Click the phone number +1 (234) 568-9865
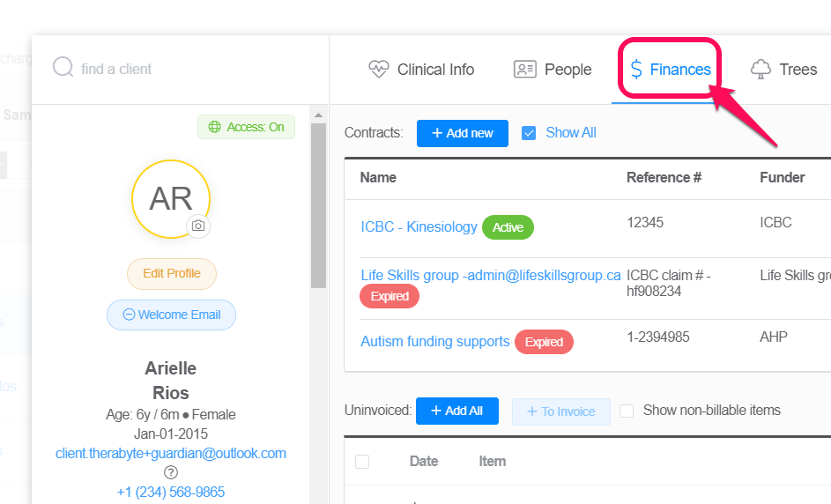The height and width of the screenshot is (504, 831). click(171, 492)
